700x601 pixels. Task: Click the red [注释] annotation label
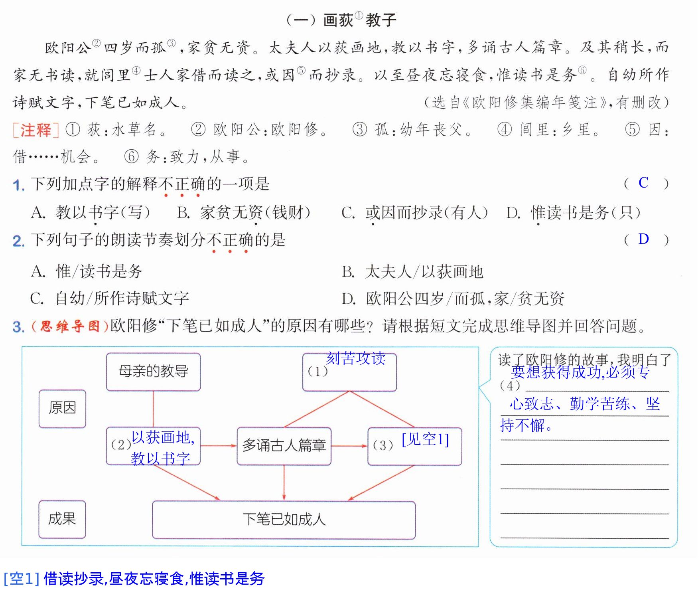[x=36, y=130]
